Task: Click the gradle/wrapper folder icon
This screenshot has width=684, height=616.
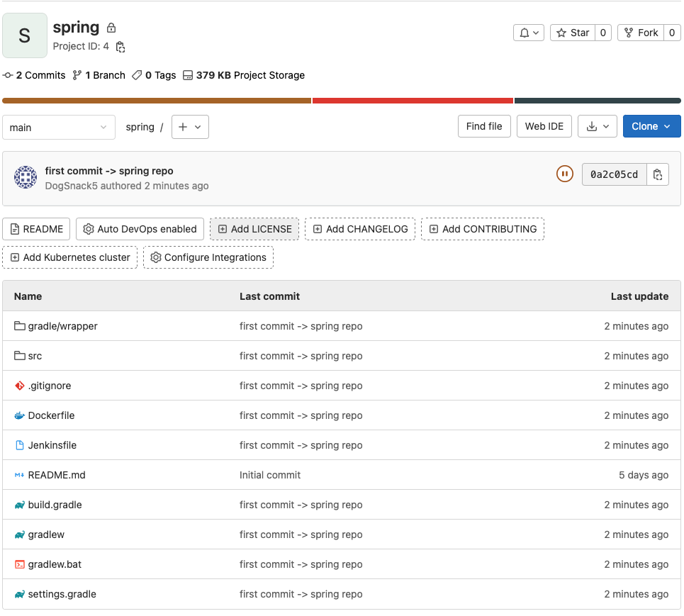Action: pos(19,326)
